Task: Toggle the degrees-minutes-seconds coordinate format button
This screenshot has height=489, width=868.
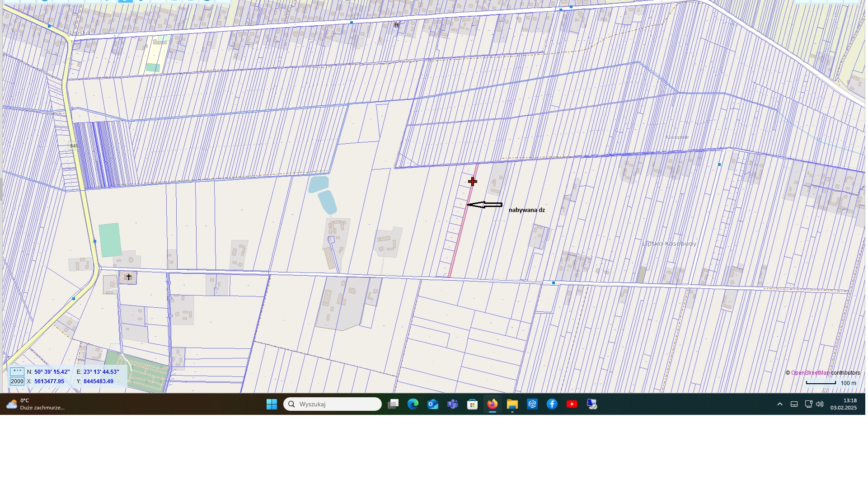Action: click(17, 371)
